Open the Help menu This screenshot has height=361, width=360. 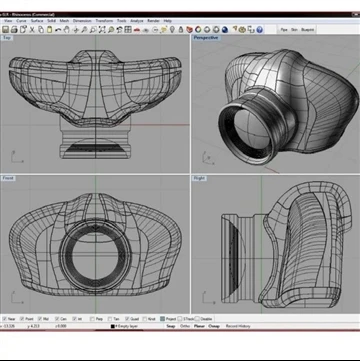pos(168,21)
